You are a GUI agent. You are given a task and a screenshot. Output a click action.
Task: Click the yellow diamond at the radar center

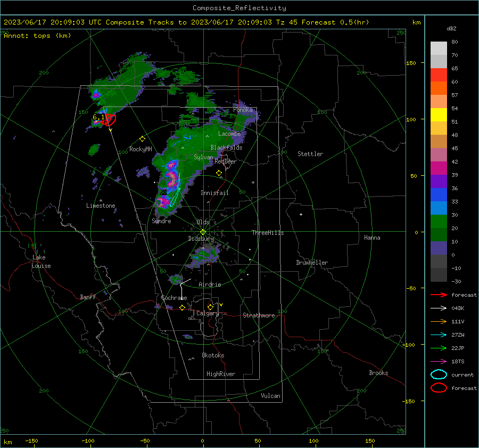click(x=203, y=232)
